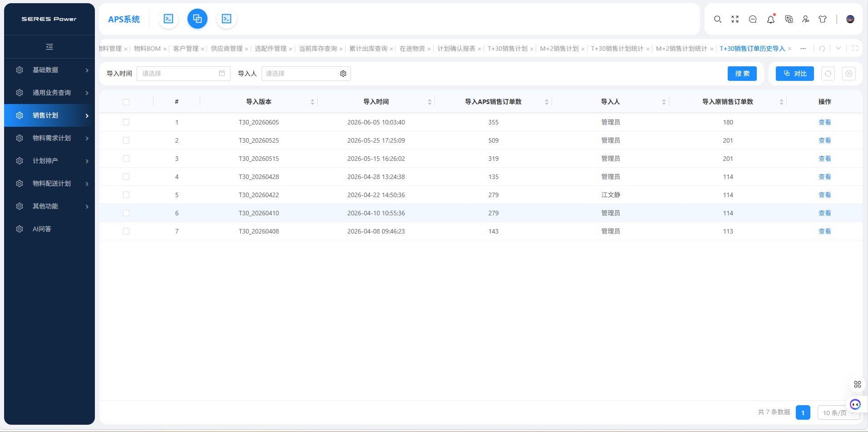Expand the 通用业务查询 sidebar menu
Viewport: 868px width, 432px height.
point(49,93)
